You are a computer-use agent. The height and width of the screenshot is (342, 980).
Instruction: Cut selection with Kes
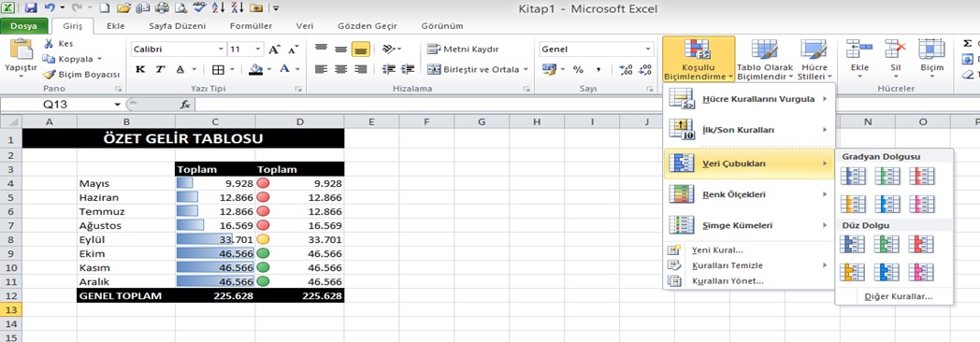click(x=58, y=44)
